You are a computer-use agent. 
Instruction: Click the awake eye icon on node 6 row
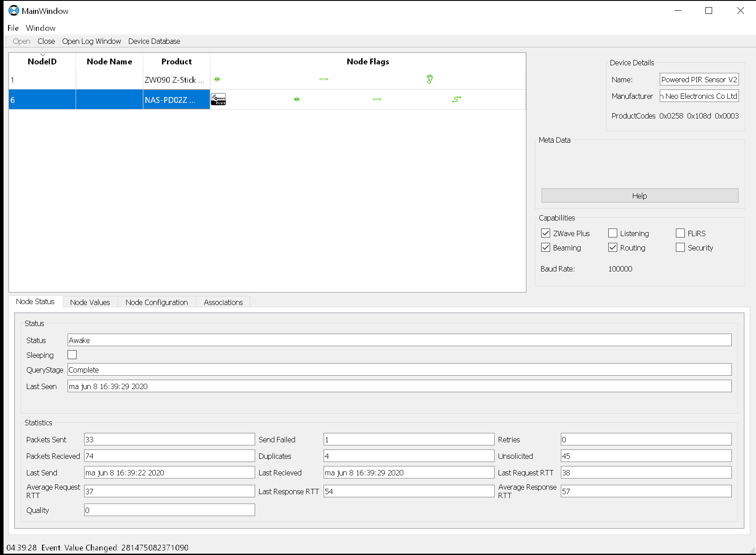(x=296, y=99)
